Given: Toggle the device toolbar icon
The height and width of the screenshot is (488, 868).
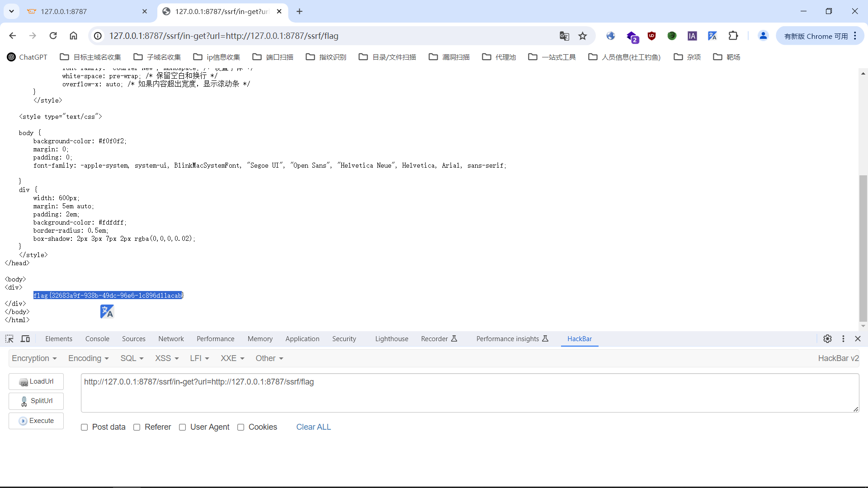Looking at the screenshot, I should (25, 339).
